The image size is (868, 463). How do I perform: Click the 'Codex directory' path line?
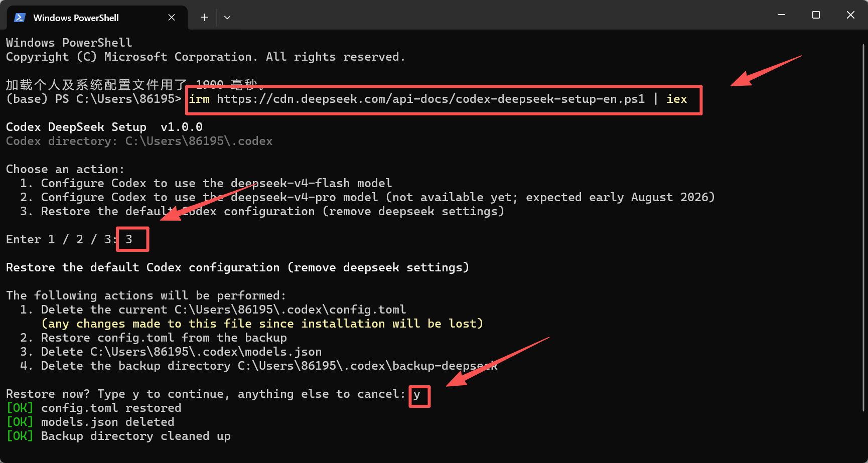(x=139, y=141)
